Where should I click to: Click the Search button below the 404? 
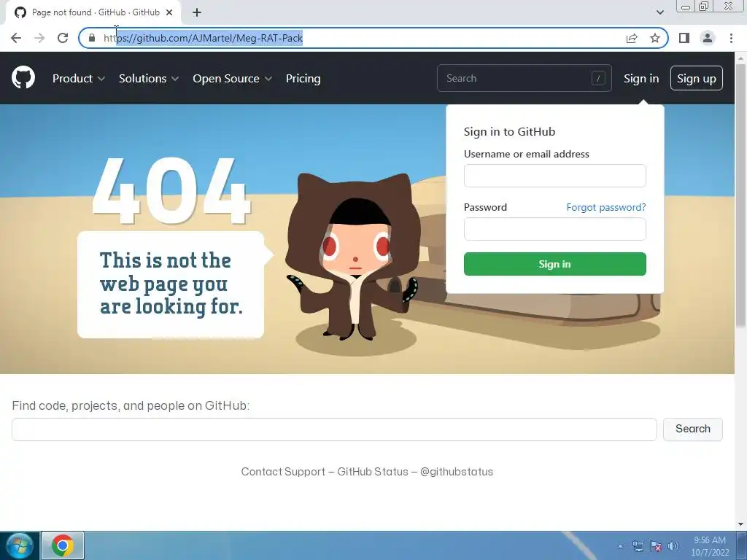(x=693, y=429)
